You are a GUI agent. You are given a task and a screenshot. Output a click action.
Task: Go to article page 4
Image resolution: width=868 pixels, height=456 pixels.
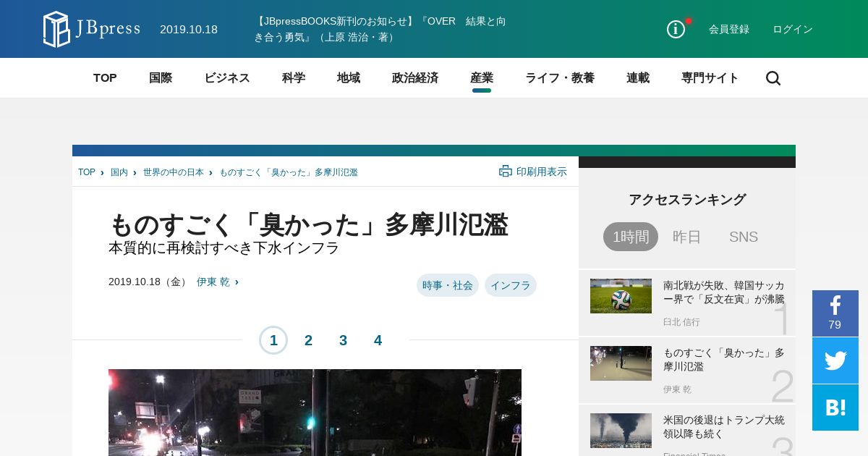pyautogui.click(x=378, y=340)
